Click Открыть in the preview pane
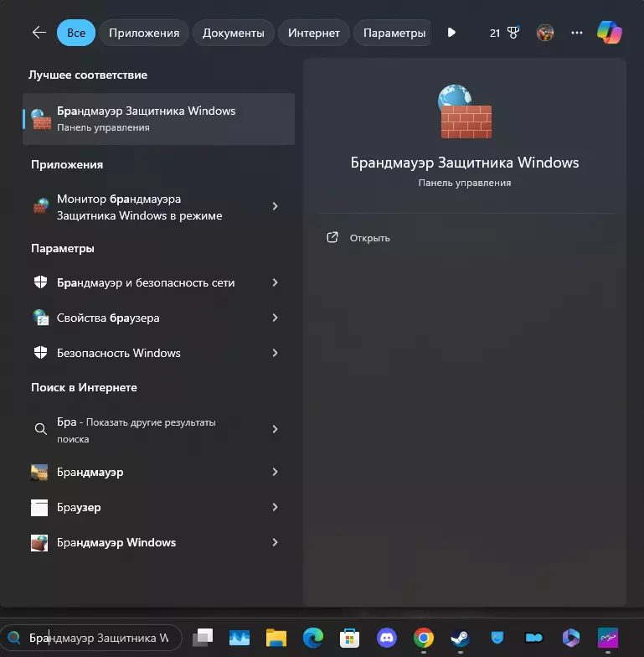This screenshot has width=644, height=657. tap(370, 238)
